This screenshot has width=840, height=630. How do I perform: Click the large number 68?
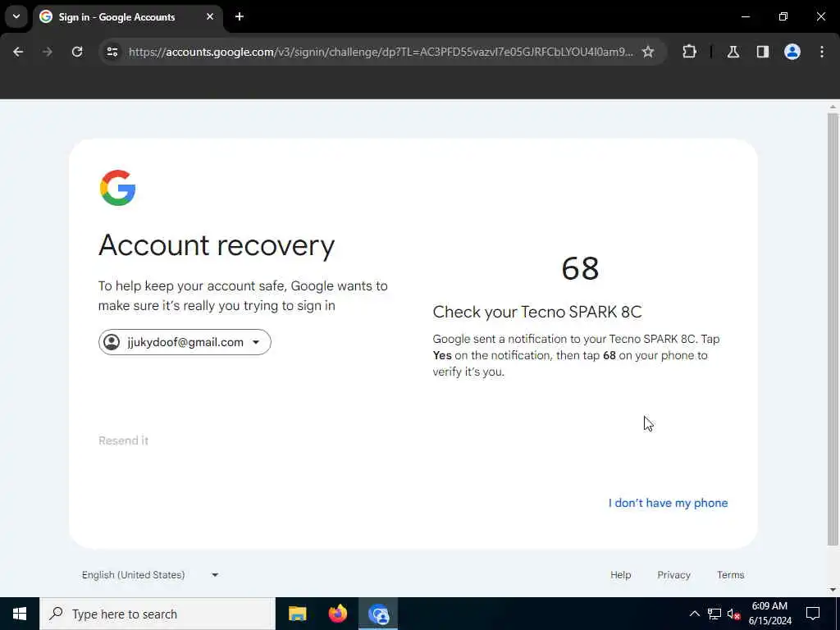click(580, 268)
